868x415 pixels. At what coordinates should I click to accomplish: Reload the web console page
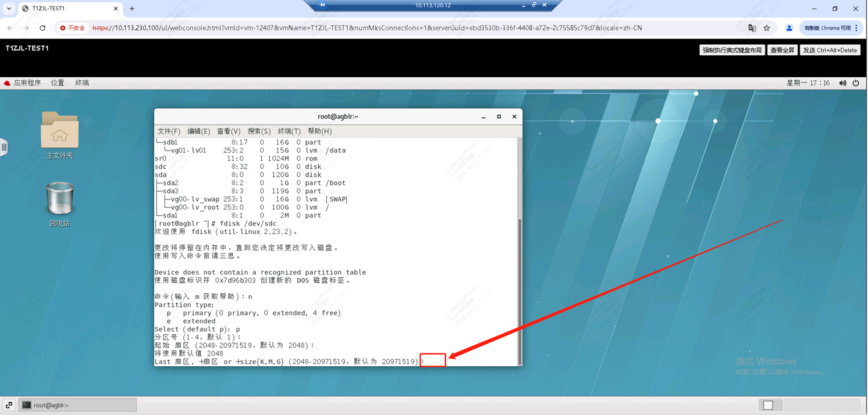[42, 28]
